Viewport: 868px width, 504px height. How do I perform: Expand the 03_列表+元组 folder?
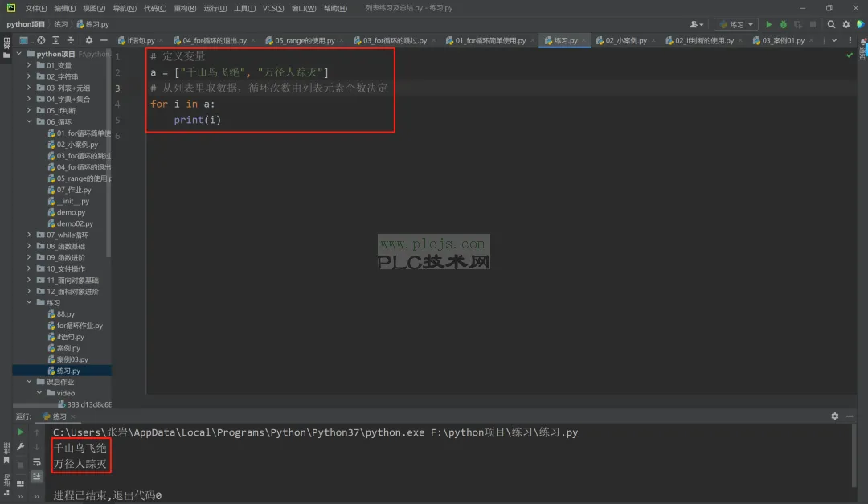click(x=29, y=88)
